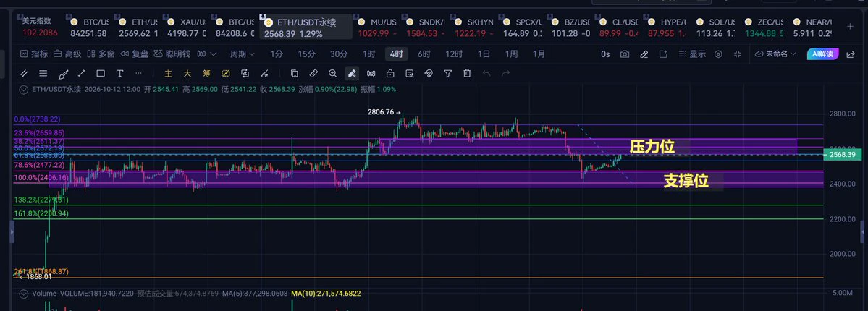This screenshot has width=868, height=311.
Task: Toggle the highlighted drawing mode pen icon
Action: pos(352,73)
